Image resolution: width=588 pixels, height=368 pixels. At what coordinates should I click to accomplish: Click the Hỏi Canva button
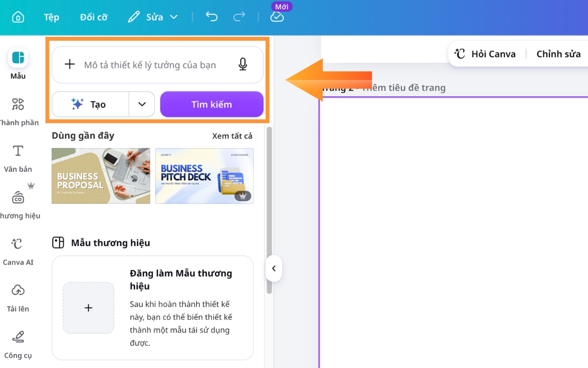(485, 54)
